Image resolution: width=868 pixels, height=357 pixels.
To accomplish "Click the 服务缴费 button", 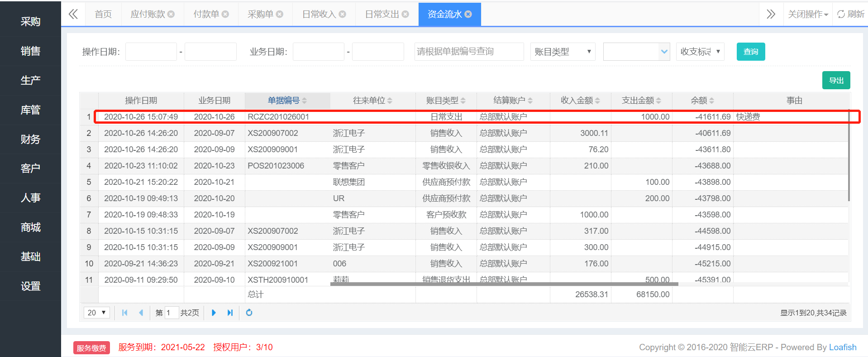I will pyautogui.click(x=91, y=348).
